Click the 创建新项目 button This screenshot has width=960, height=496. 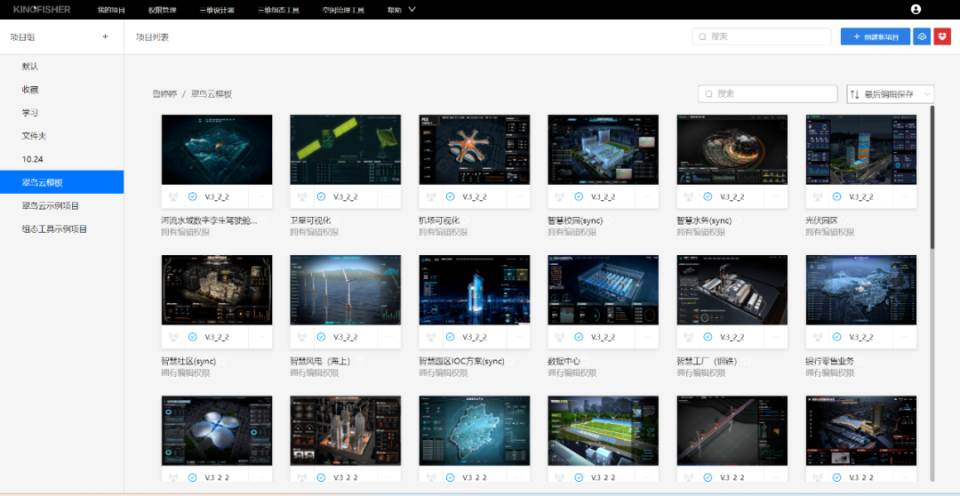tap(876, 37)
